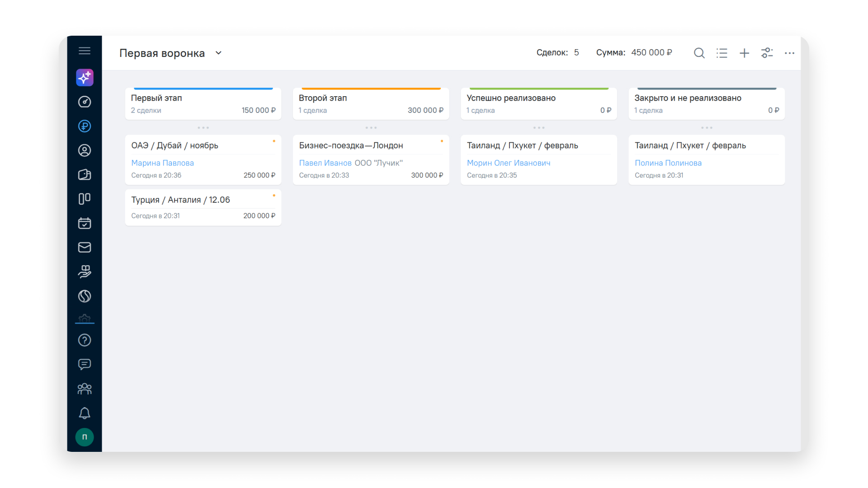This screenshot has height=488, width=868.
Task: Click the AI sparkle assistant icon
Action: click(x=85, y=78)
